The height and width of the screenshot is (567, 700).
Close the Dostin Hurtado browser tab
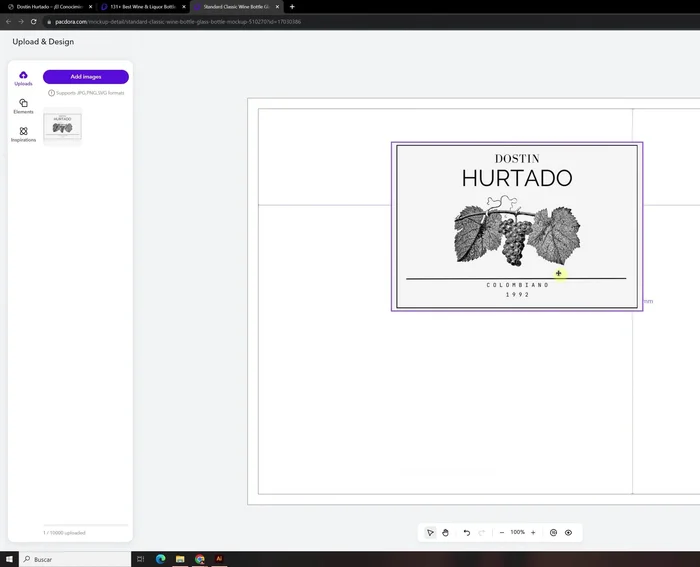(90, 7)
